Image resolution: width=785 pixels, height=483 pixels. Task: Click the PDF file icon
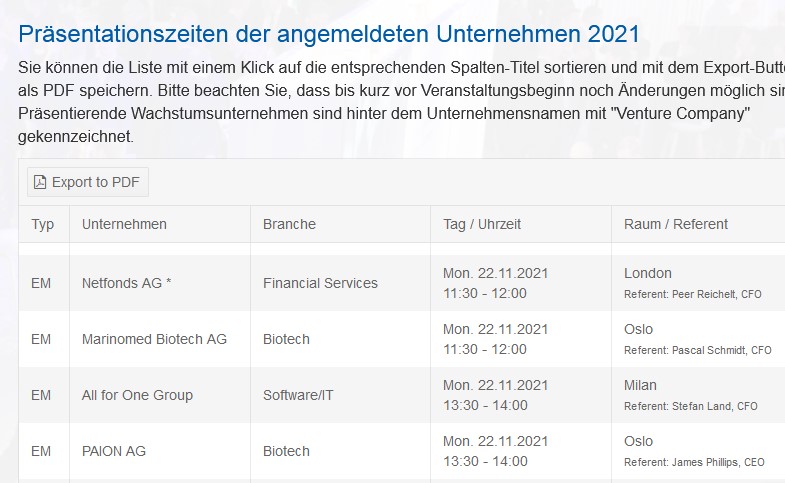pyautogui.click(x=40, y=182)
